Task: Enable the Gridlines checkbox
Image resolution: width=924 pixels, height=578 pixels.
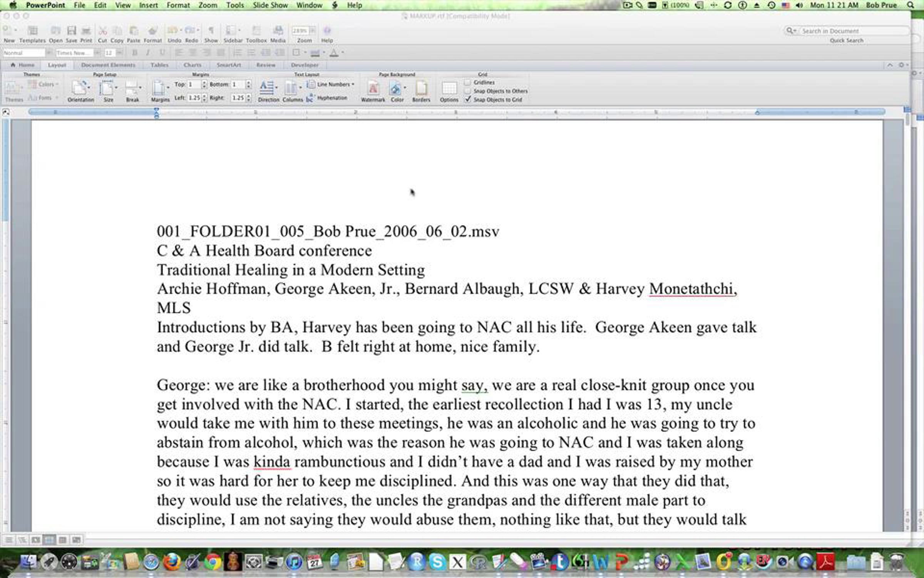Action: point(468,82)
